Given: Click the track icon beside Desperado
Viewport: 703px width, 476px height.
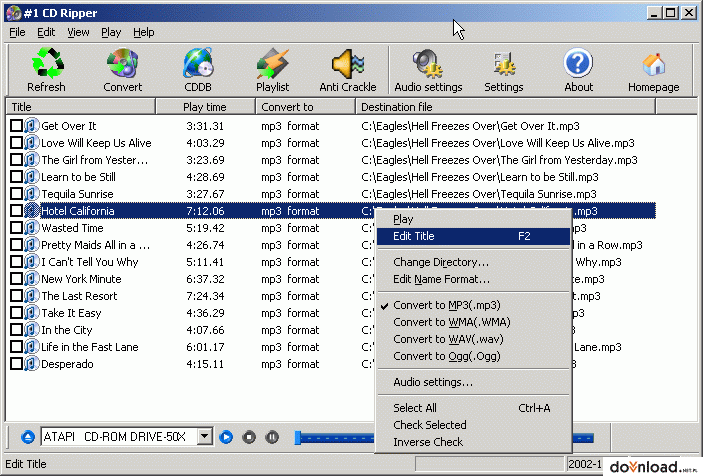Looking at the screenshot, I should point(31,364).
